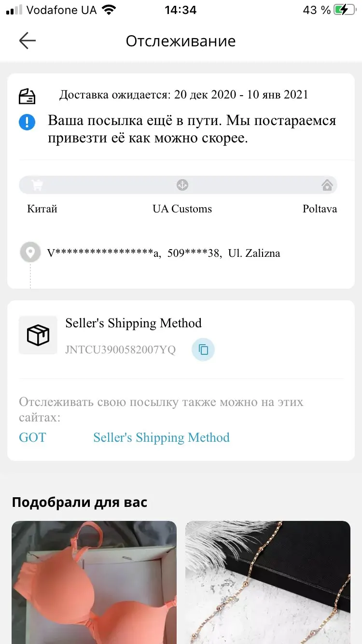
Task: Tap the delivery wallet icon
Action: 27,96
